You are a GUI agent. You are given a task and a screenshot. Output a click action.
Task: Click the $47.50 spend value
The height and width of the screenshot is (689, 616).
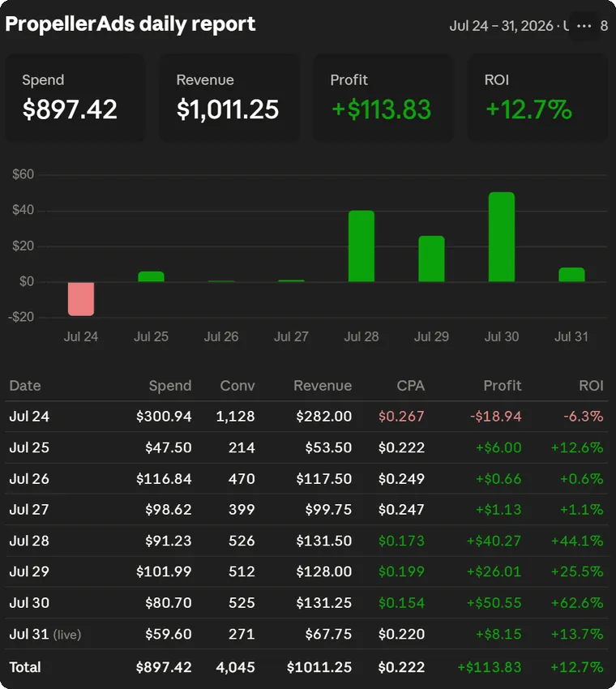point(169,447)
